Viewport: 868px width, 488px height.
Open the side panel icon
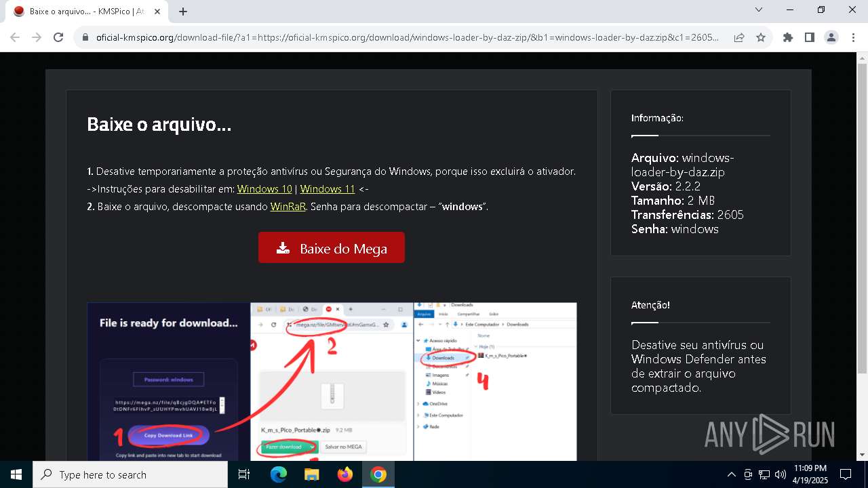coord(810,38)
